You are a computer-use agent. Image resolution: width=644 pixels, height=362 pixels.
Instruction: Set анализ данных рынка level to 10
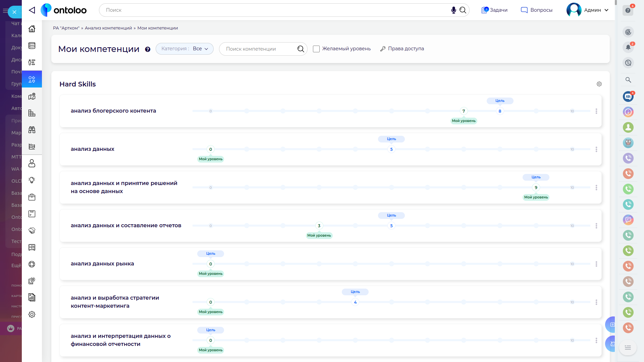[572, 264]
